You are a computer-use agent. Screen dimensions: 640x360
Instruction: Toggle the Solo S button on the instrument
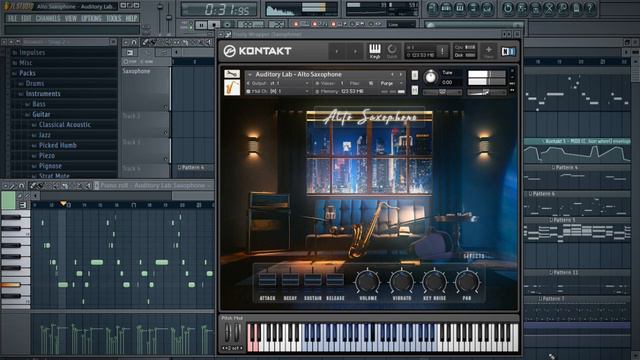[414, 75]
